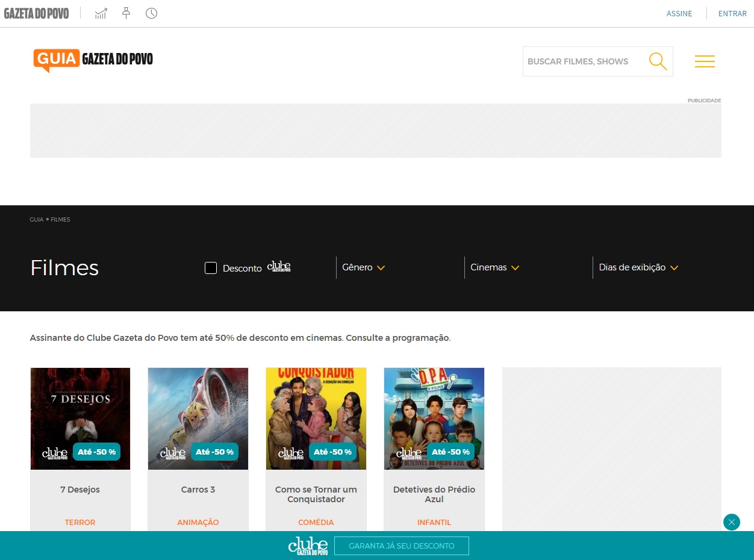This screenshot has width=754, height=560.
Task: Click the COMÉDIA genre label
Action: point(316,523)
